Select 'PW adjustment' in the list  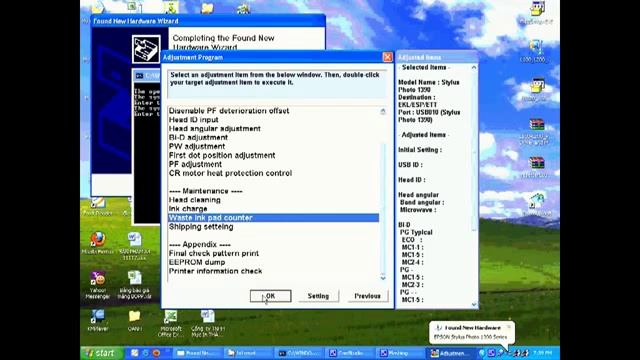[x=197, y=147]
